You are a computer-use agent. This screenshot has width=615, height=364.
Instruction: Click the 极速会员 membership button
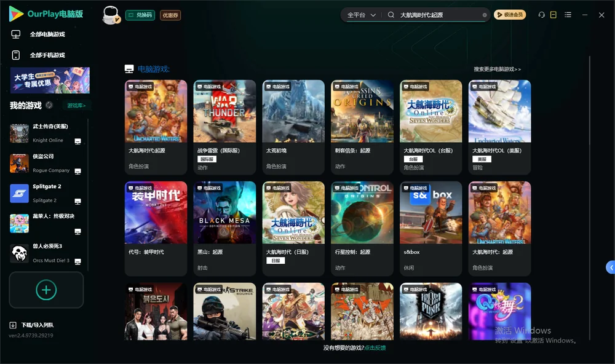point(510,15)
